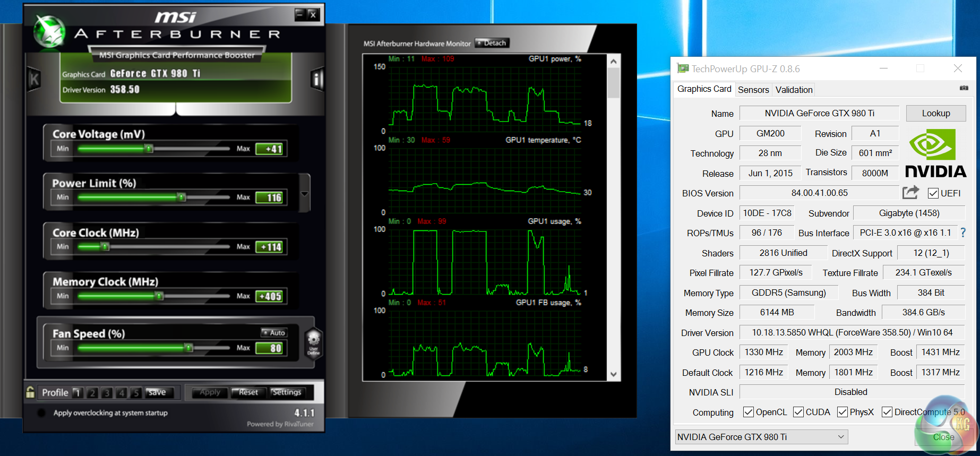Switch to the Sensors tab
Viewport: 980px width, 456px height.
(x=753, y=90)
